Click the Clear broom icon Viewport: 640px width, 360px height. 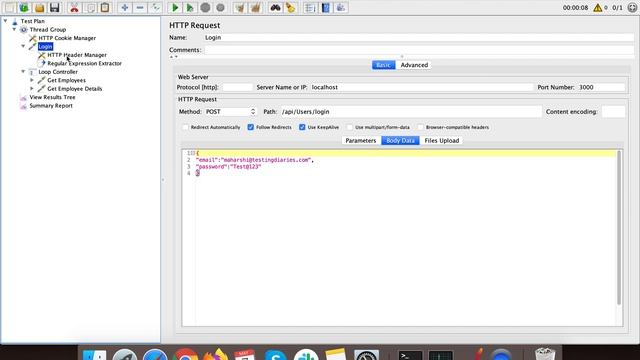coord(240,7)
